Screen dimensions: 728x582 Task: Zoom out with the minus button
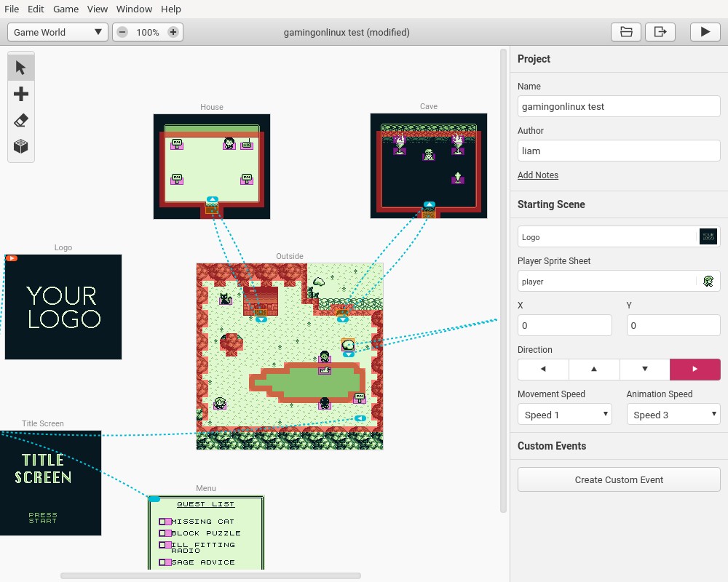pos(122,32)
